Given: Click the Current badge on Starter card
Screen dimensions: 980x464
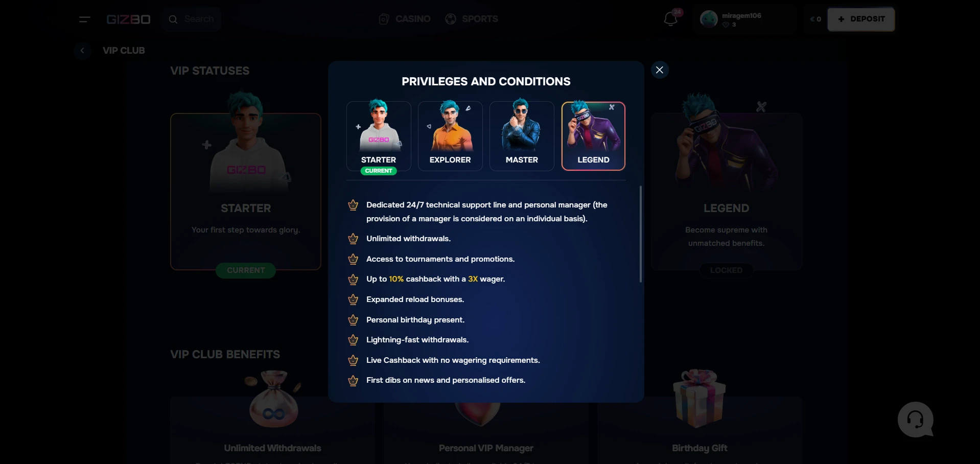Looking at the screenshot, I should pos(246,270).
